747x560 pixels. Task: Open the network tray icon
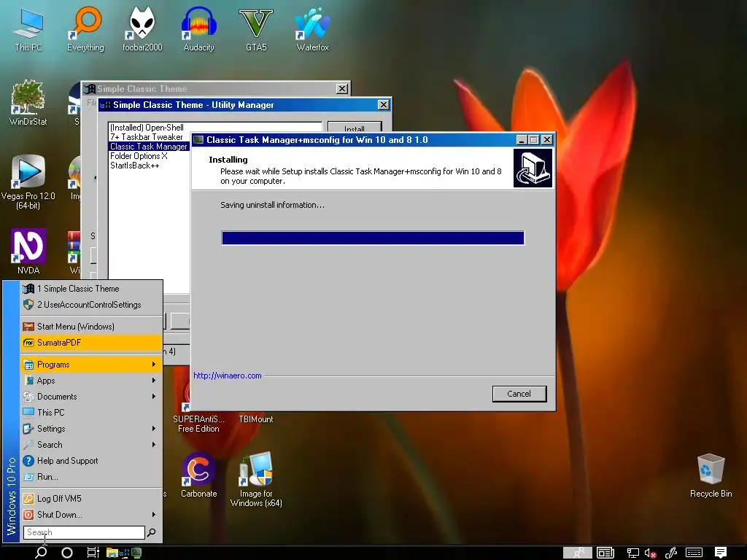coord(632,553)
